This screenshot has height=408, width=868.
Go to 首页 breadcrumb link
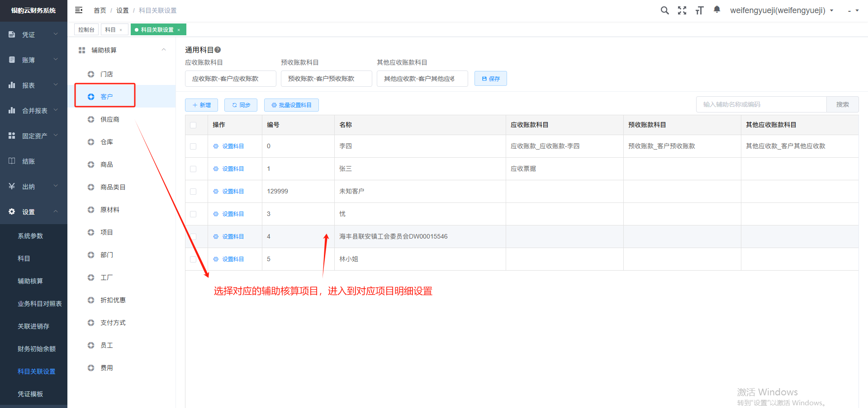tap(100, 10)
